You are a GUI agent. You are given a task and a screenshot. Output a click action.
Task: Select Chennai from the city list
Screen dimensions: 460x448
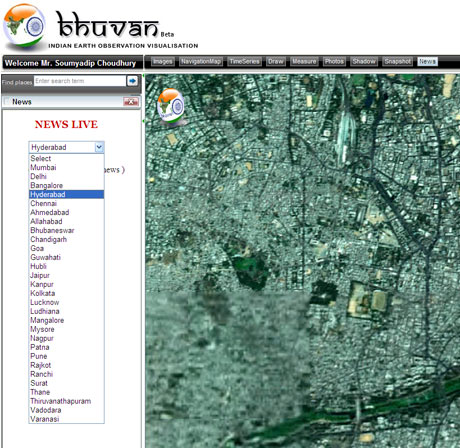tap(67, 203)
